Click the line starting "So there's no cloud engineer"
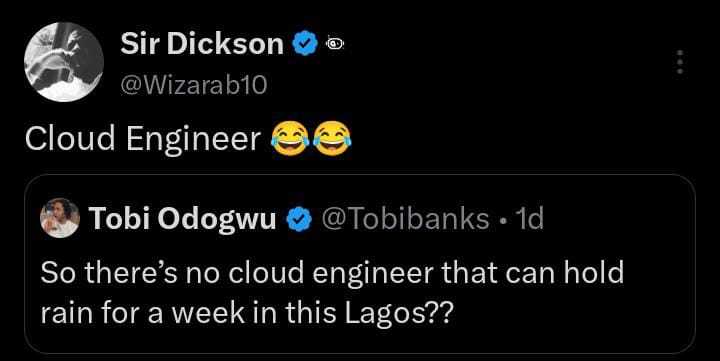The image size is (720, 361). point(332,273)
